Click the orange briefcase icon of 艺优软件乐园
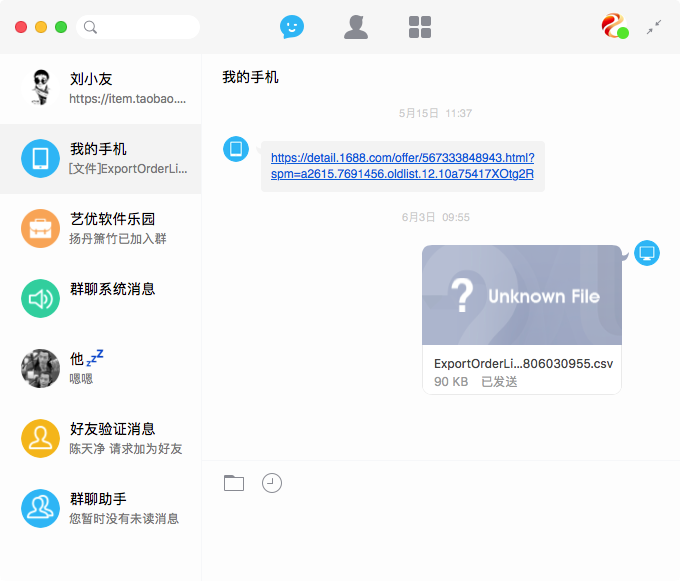680x581 pixels. click(x=40, y=228)
